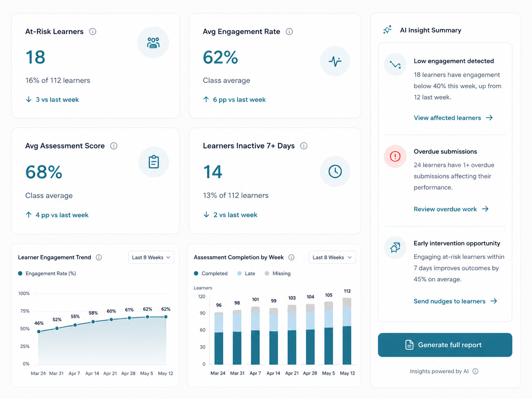
Task: Click the clock icon on Learners Inactive card
Action: point(335,172)
